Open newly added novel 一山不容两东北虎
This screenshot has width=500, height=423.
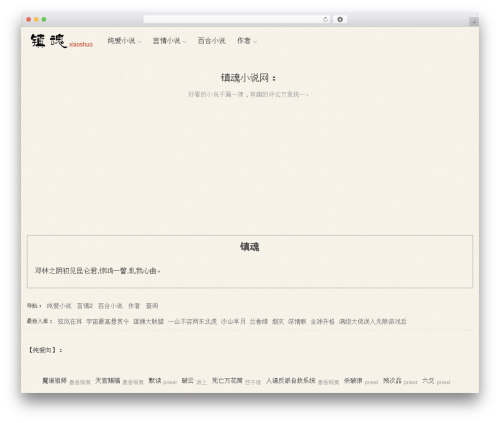coord(192,322)
